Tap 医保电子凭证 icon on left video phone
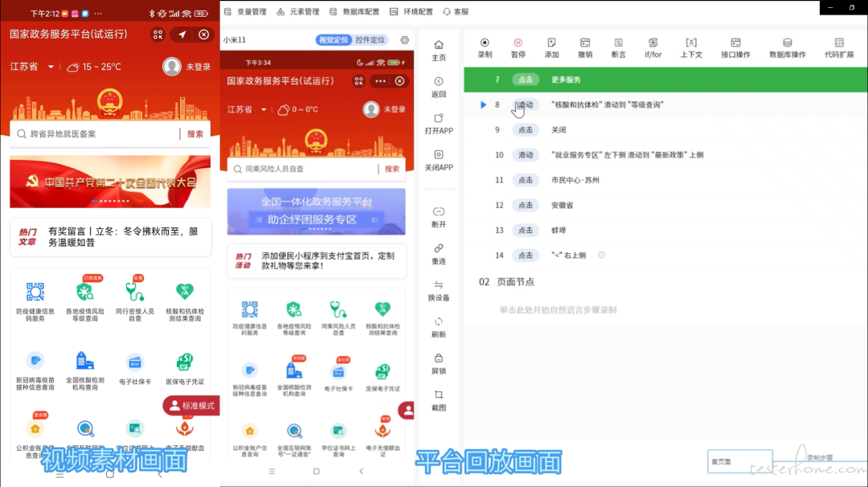The width and height of the screenshot is (868, 487). coord(184,362)
